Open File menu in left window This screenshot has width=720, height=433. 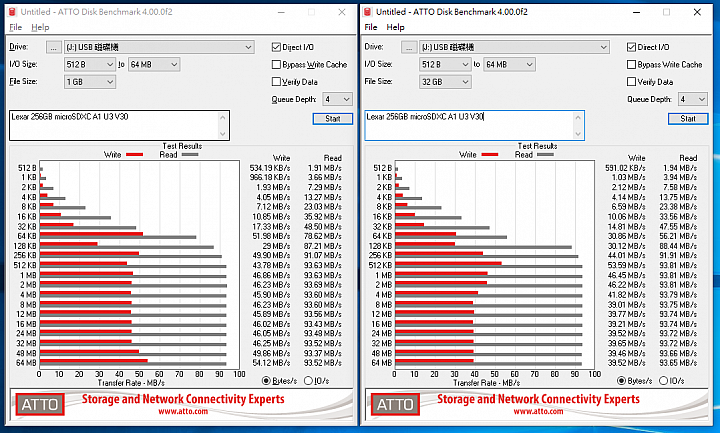16,27
